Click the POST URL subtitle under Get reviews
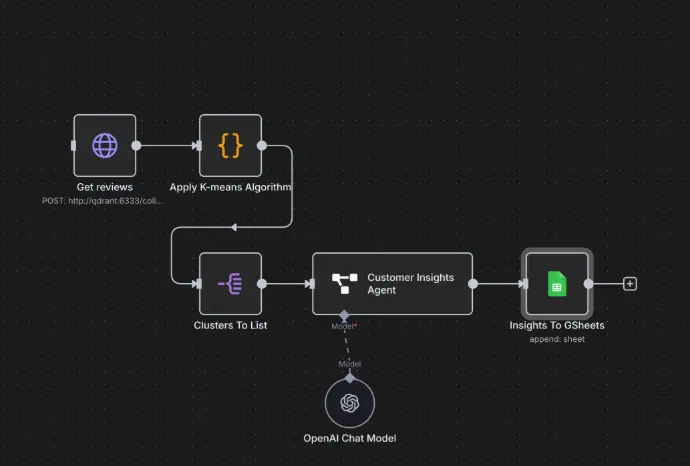This screenshot has height=466, width=690. [104, 200]
